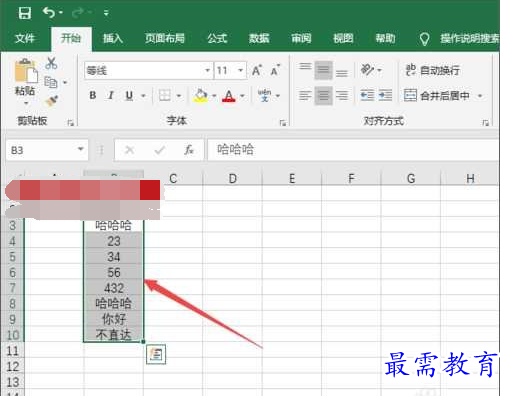Click the Increase Indent icon

coord(385,96)
